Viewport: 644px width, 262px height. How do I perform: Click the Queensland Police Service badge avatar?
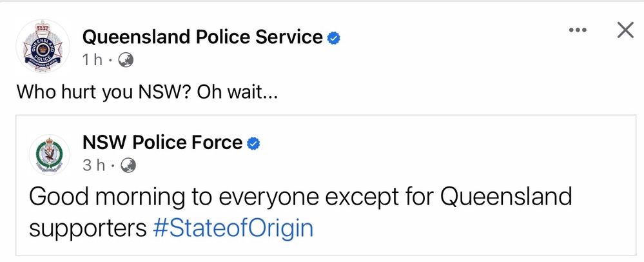click(43, 46)
